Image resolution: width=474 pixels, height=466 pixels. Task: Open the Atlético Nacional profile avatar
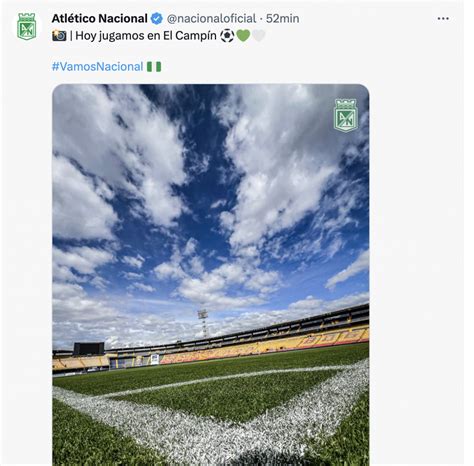pos(27,27)
